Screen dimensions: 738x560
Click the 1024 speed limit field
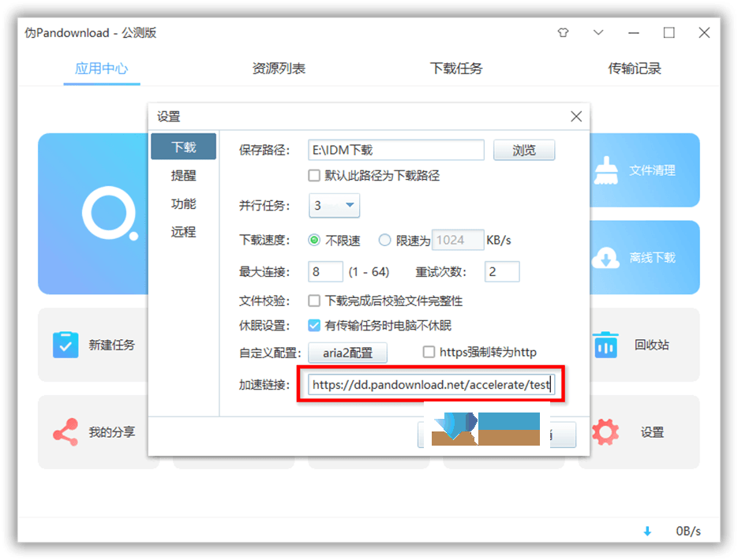pyautogui.click(x=458, y=241)
